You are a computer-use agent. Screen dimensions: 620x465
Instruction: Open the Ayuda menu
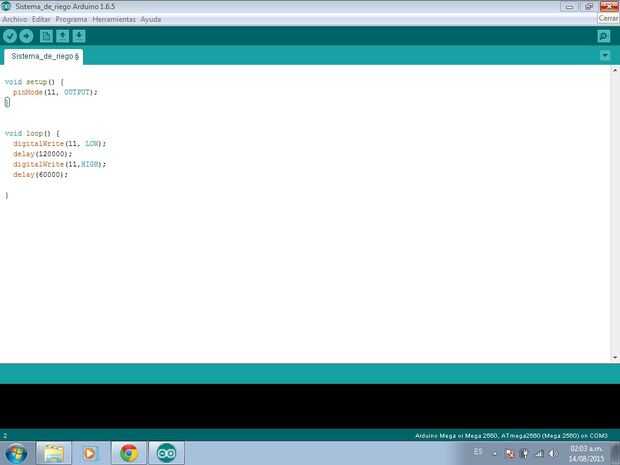pos(151,19)
